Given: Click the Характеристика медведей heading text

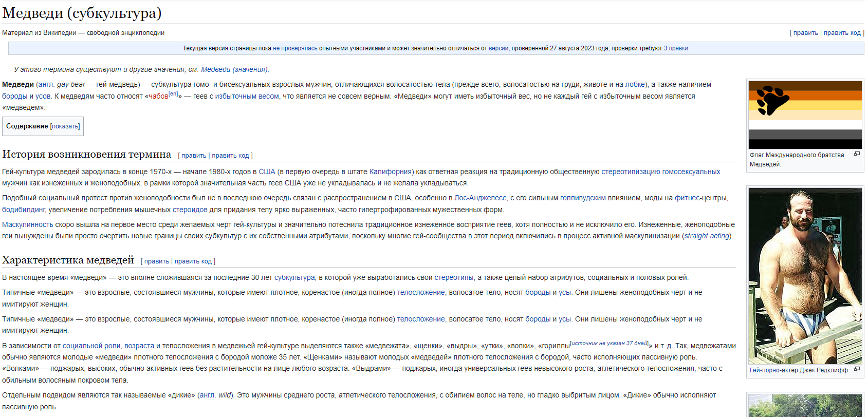Looking at the screenshot, I should click(x=68, y=260).
